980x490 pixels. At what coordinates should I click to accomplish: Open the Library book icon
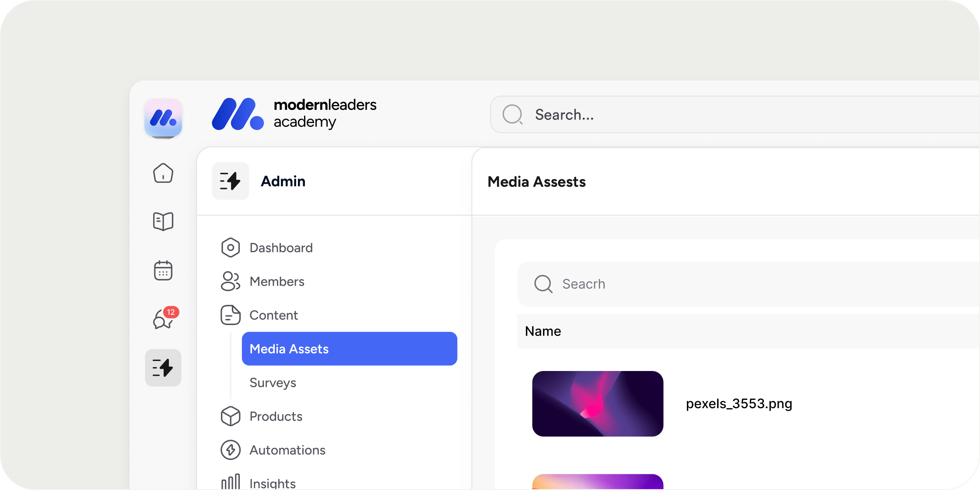pyautogui.click(x=163, y=221)
